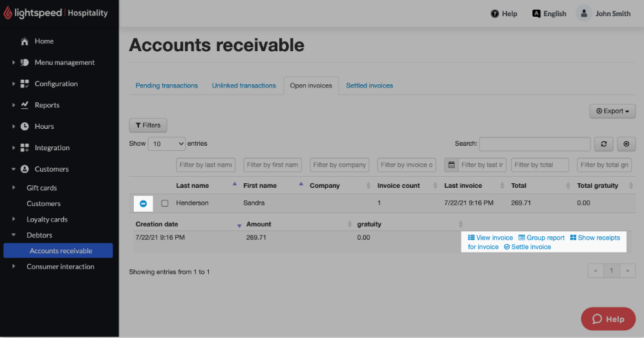Open the John Smith user avatar

pyautogui.click(x=584, y=14)
